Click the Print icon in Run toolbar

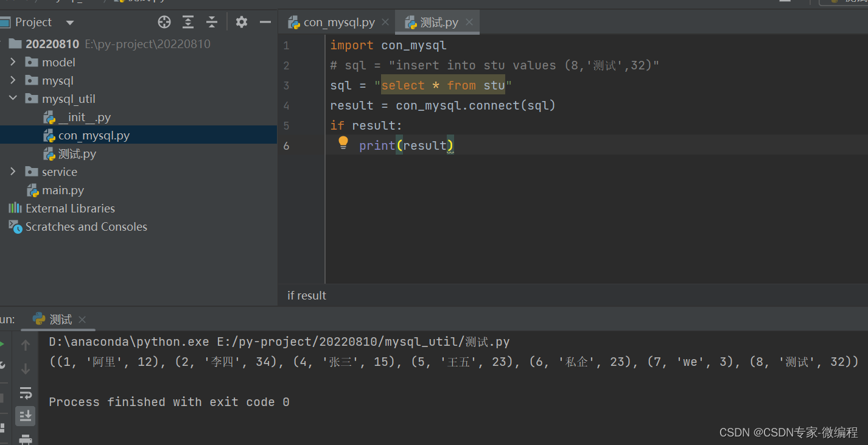click(x=26, y=438)
